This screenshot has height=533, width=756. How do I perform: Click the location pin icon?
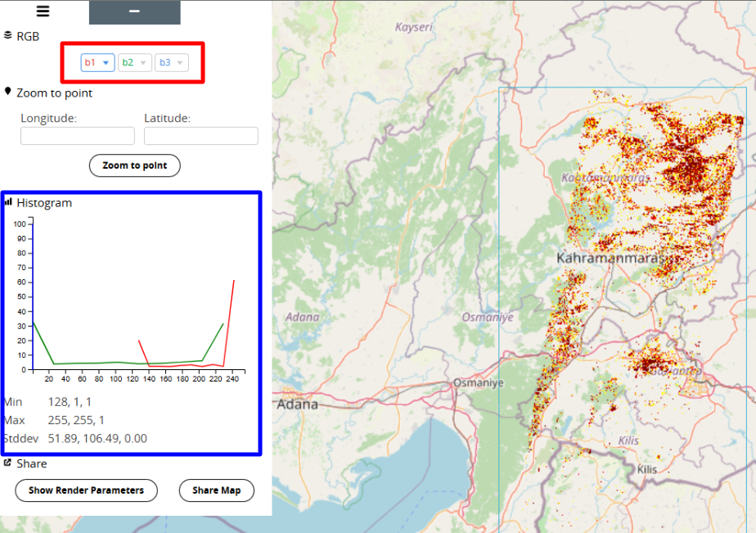[8, 93]
